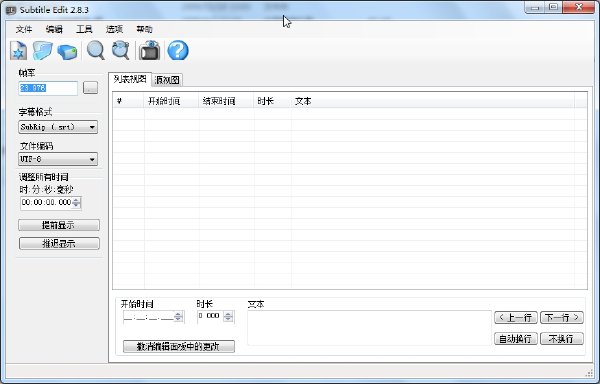This screenshot has height=384, width=600.
Task: Open the 选项 menu
Action: click(x=114, y=29)
